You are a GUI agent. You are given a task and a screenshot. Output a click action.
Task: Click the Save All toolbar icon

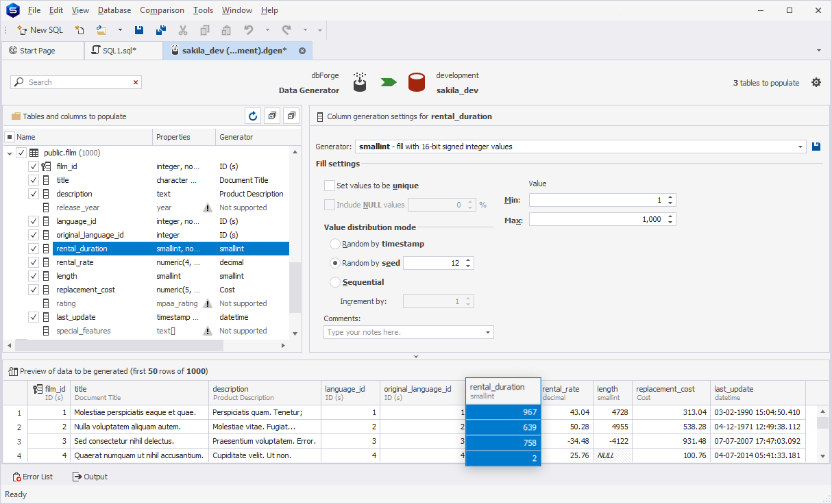point(161,30)
